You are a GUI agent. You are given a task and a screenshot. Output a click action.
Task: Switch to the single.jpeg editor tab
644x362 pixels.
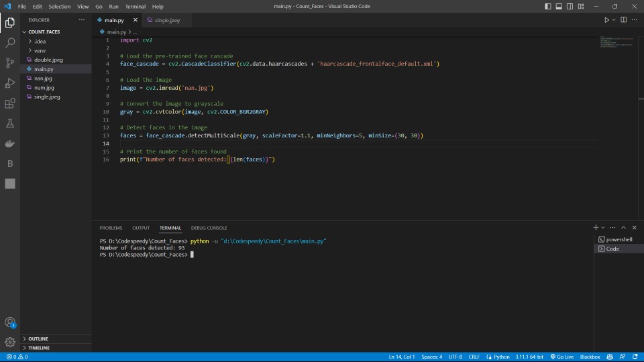(167, 20)
